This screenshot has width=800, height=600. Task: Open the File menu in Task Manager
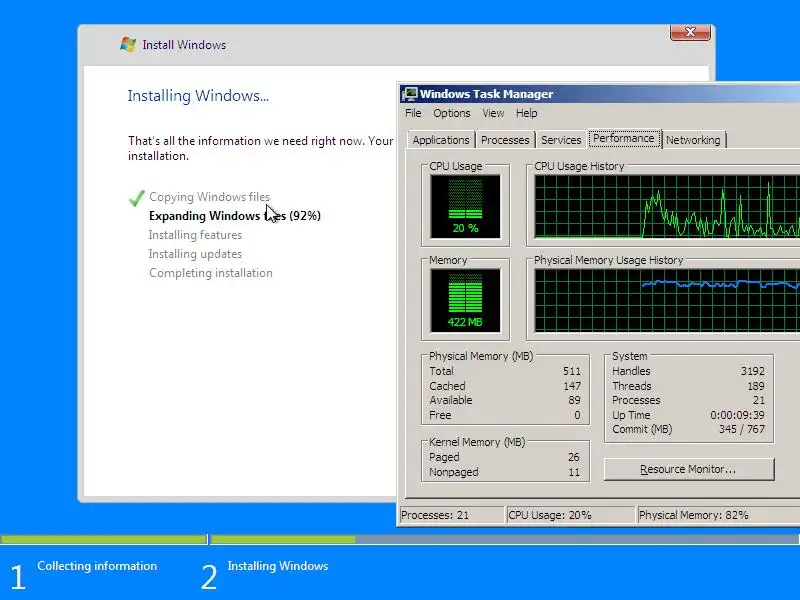[x=413, y=113]
